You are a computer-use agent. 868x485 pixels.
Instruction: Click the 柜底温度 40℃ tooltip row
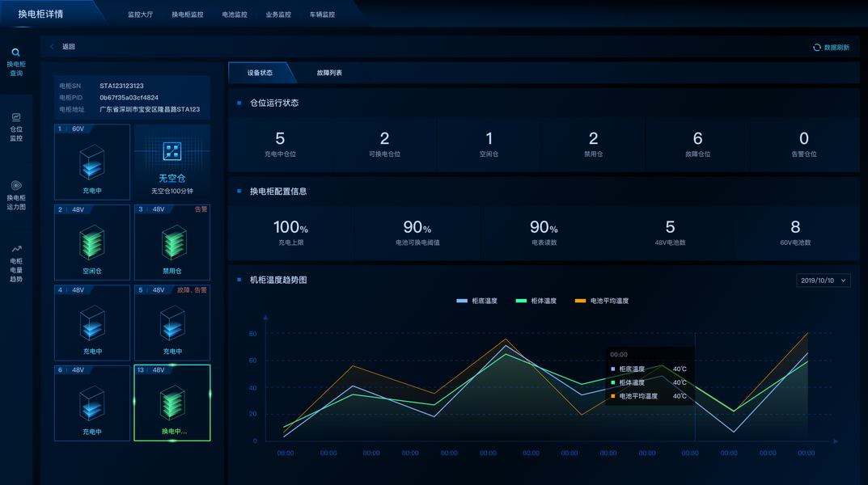[649, 369]
